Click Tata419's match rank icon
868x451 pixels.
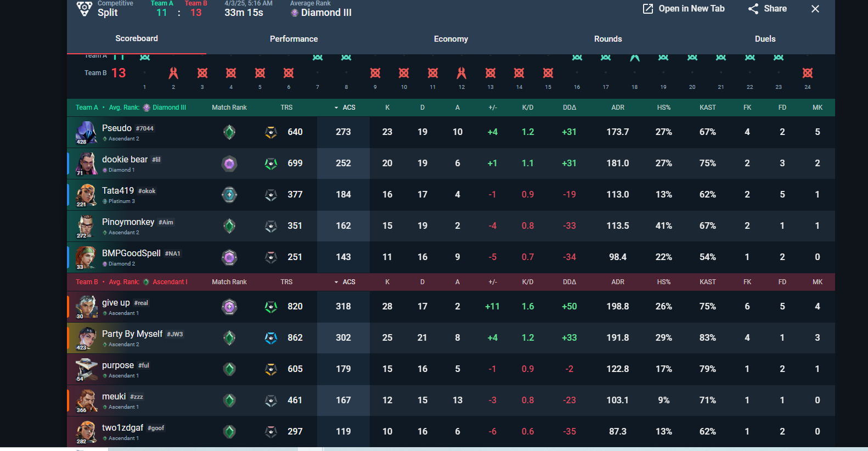[x=229, y=195]
